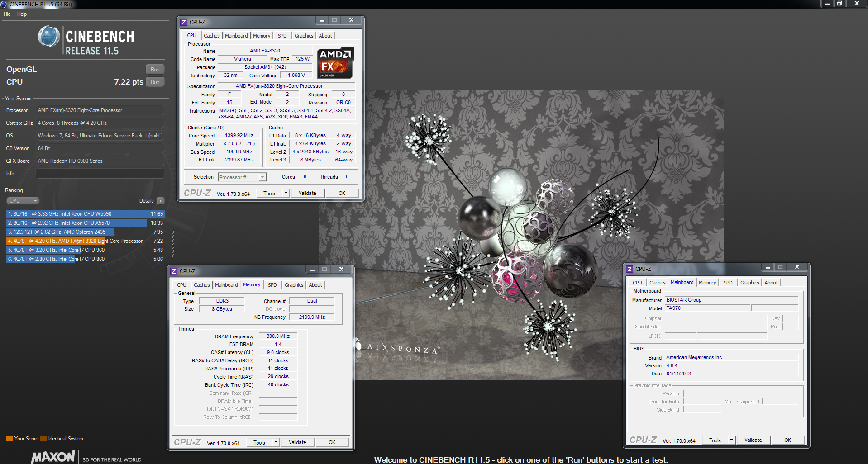Minimize the top CPU-Z CPU window
The width and height of the screenshot is (868, 464).
click(x=322, y=20)
